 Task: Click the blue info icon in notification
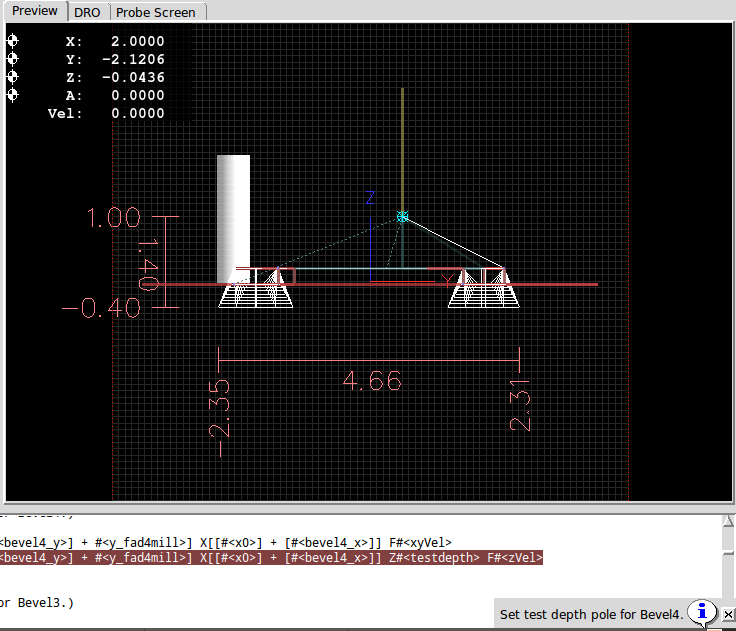coord(703,612)
